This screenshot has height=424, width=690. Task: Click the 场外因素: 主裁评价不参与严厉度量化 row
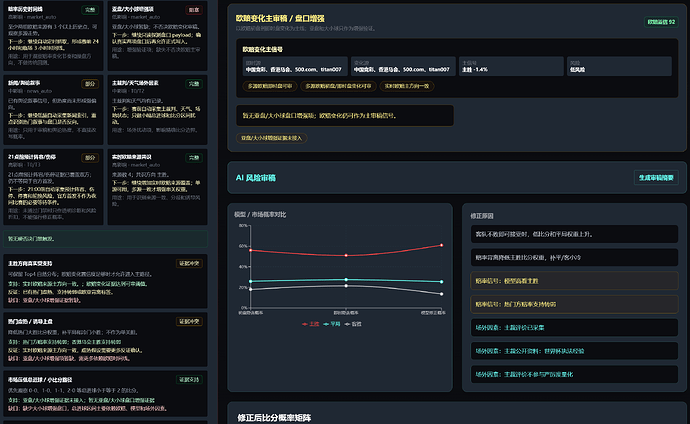tap(574, 374)
